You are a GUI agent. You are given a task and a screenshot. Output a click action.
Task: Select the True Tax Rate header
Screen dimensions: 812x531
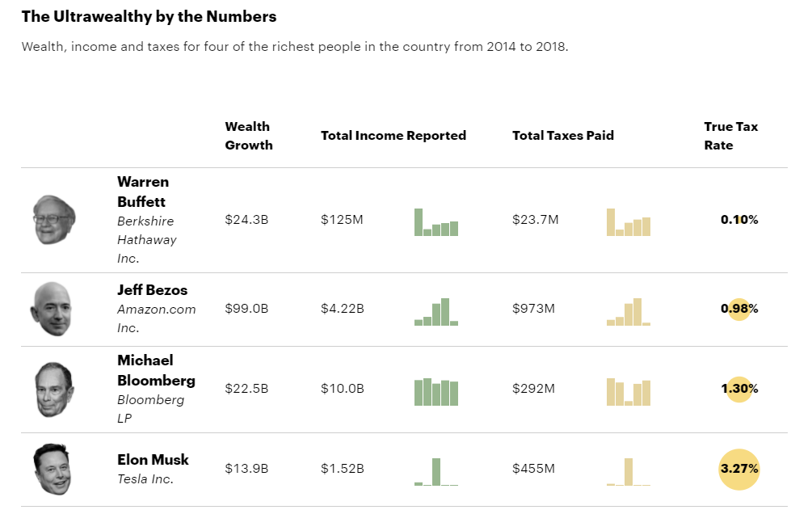pos(730,136)
